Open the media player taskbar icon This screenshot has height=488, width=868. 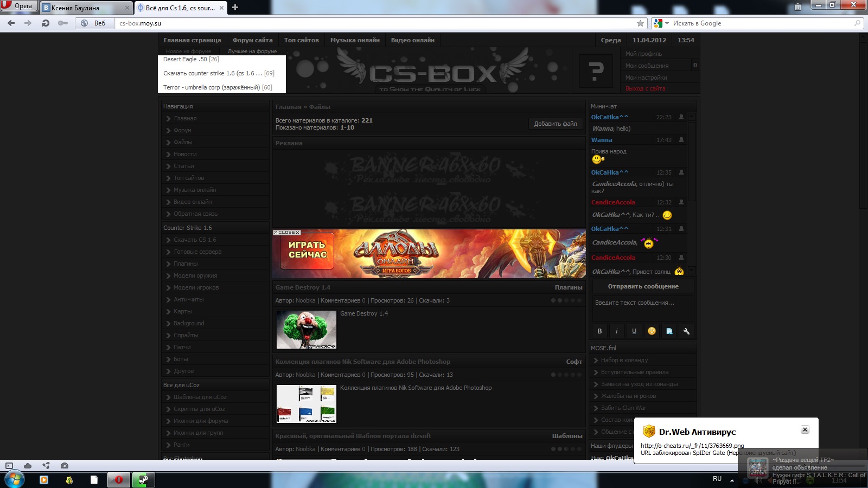pos(44,479)
